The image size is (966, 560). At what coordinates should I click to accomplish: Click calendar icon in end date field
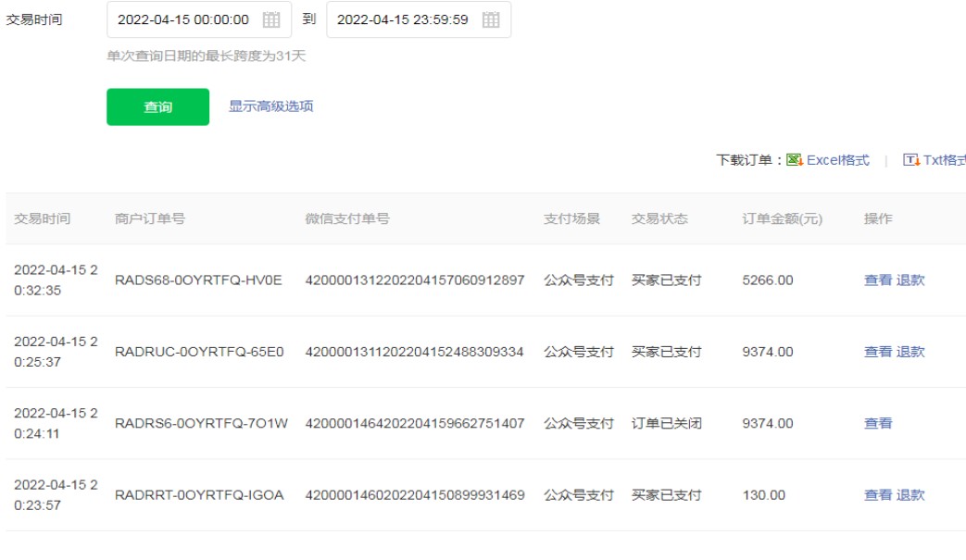pyautogui.click(x=491, y=19)
